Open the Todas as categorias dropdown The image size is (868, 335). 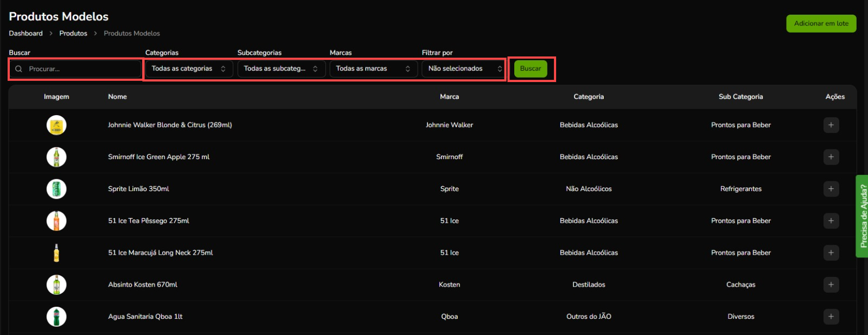pos(189,69)
